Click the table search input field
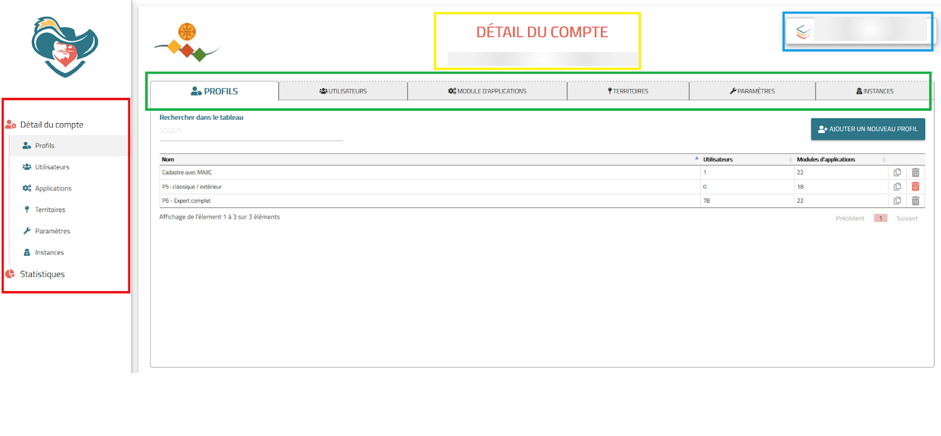941x436 pixels. click(x=250, y=131)
